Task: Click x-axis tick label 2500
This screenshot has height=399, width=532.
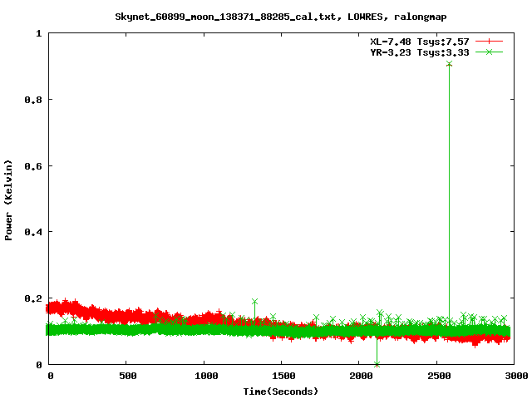Action: pyautogui.click(x=439, y=376)
